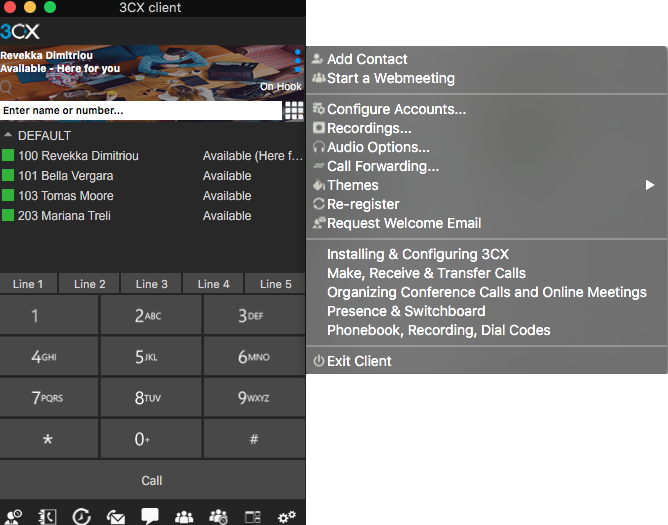The width and height of the screenshot is (668, 525).
Task: Switch to Line 2 tab
Action: click(89, 284)
